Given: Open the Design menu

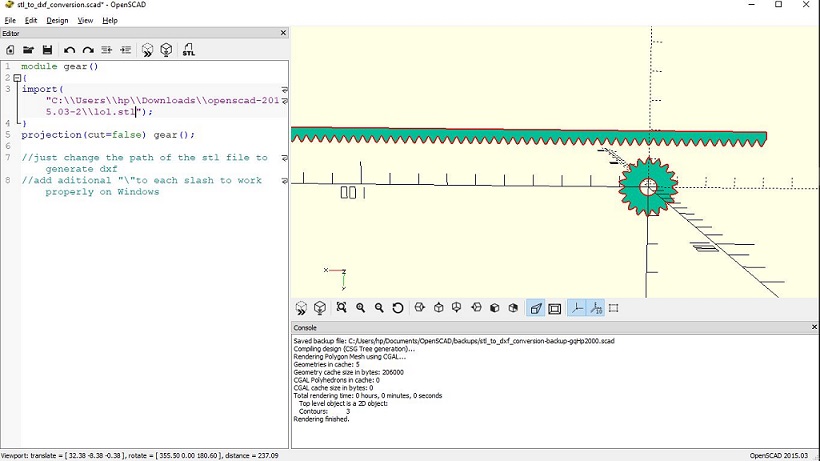Looking at the screenshot, I should [x=57, y=20].
